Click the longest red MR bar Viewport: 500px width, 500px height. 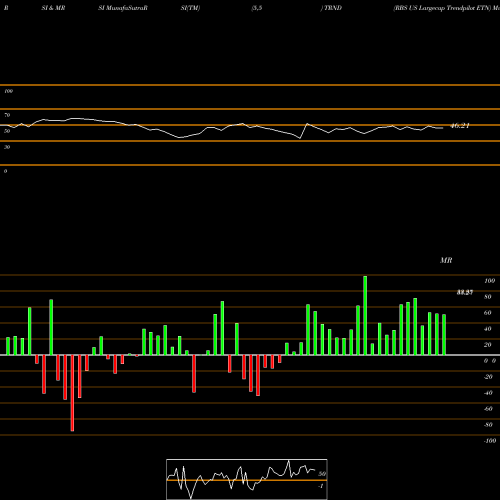(72, 393)
